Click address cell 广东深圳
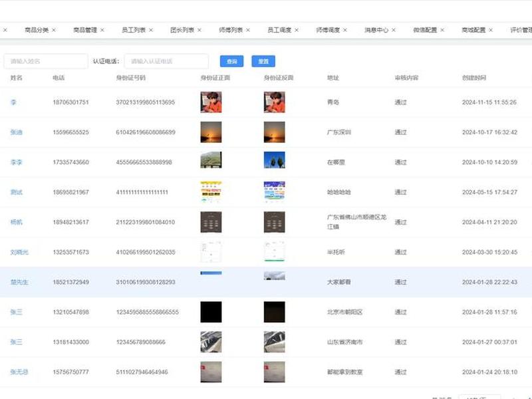The width and height of the screenshot is (532, 399). pyautogui.click(x=339, y=132)
